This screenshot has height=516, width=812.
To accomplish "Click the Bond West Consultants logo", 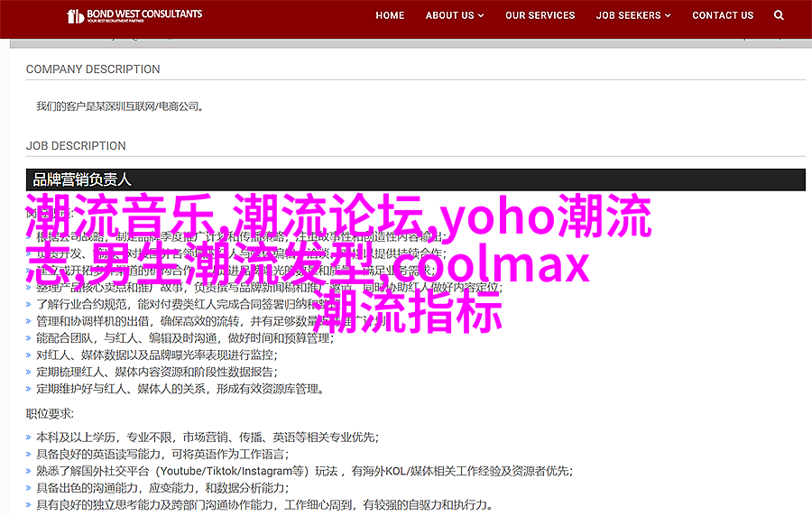I will coord(134,15).
